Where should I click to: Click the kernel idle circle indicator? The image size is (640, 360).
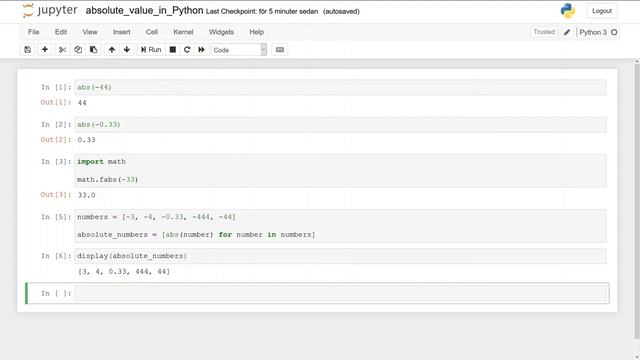pos(614,32)
